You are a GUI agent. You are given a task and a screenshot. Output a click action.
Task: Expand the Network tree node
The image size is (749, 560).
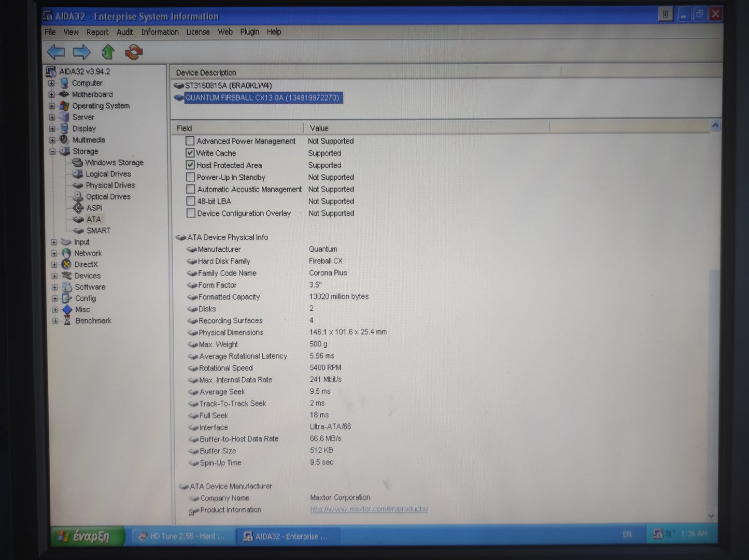[54, 253]
